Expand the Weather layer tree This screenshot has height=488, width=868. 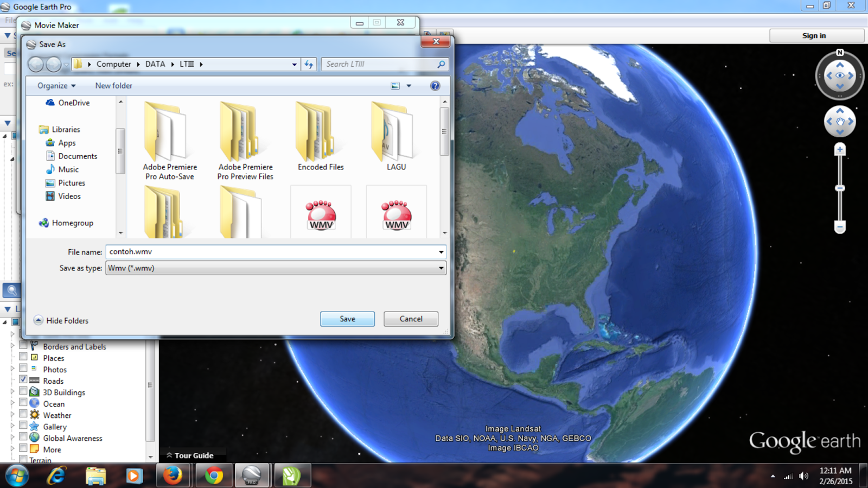12,414
